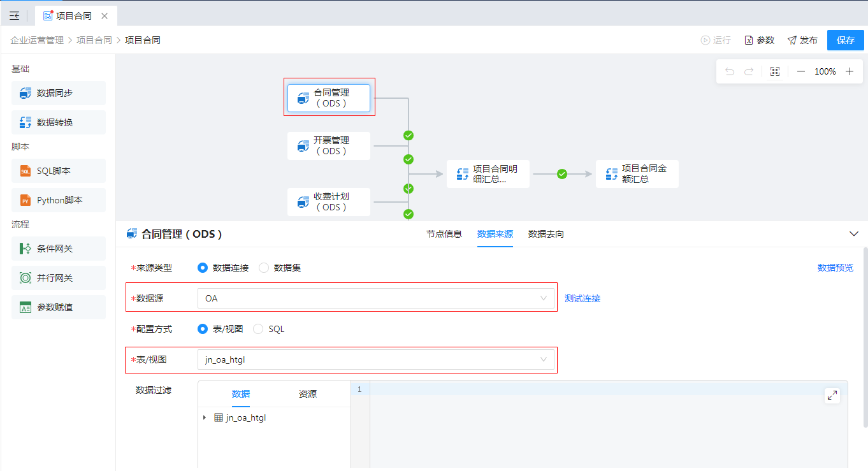Viewport: 868px width, 471px height.
Task: Select the 数据集 source type radio
Action: (264, 268)
